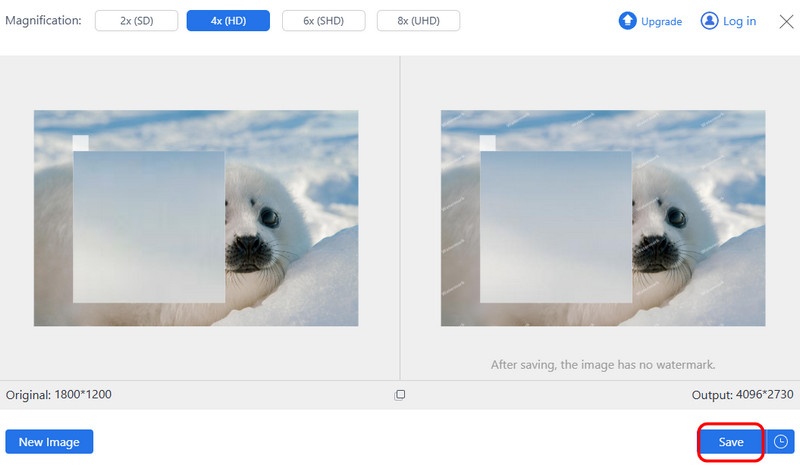800x469 pixels.
Task: Click the no-watermark notice text
Action: click(x=603, y=365)
